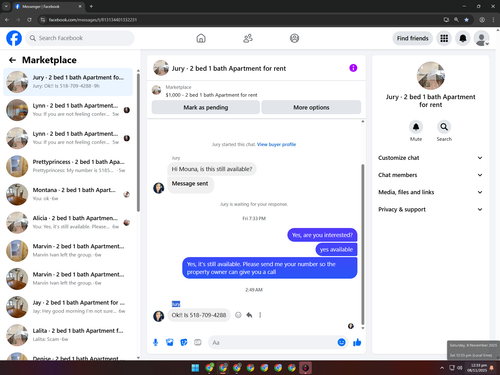Search in conversation with magnifier icon
This screenshot has height=375, width=500.
pyautogui.click(x=444, y=127)
